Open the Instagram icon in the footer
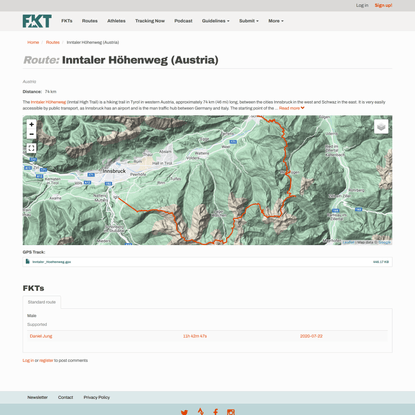This screenshot has height=415, width=415. 231,412
